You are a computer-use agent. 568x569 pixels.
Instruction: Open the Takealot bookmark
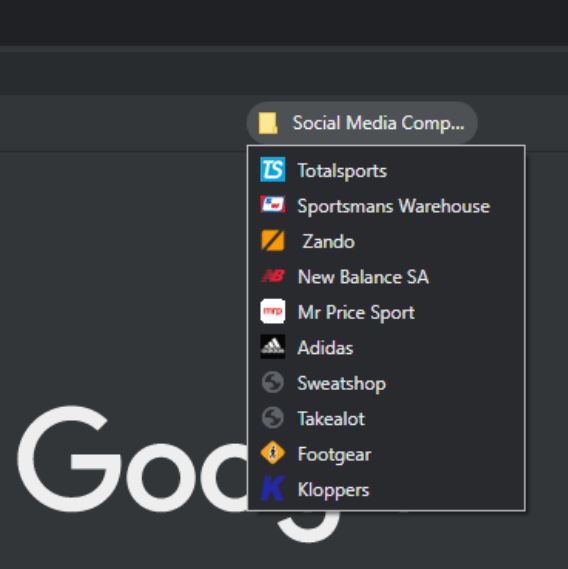point(386,418)
